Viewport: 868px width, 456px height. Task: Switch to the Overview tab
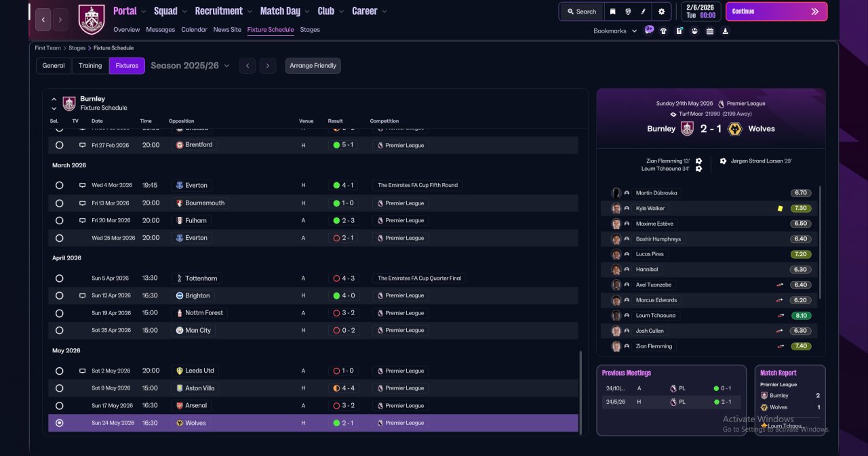click(x=127, y=30)
